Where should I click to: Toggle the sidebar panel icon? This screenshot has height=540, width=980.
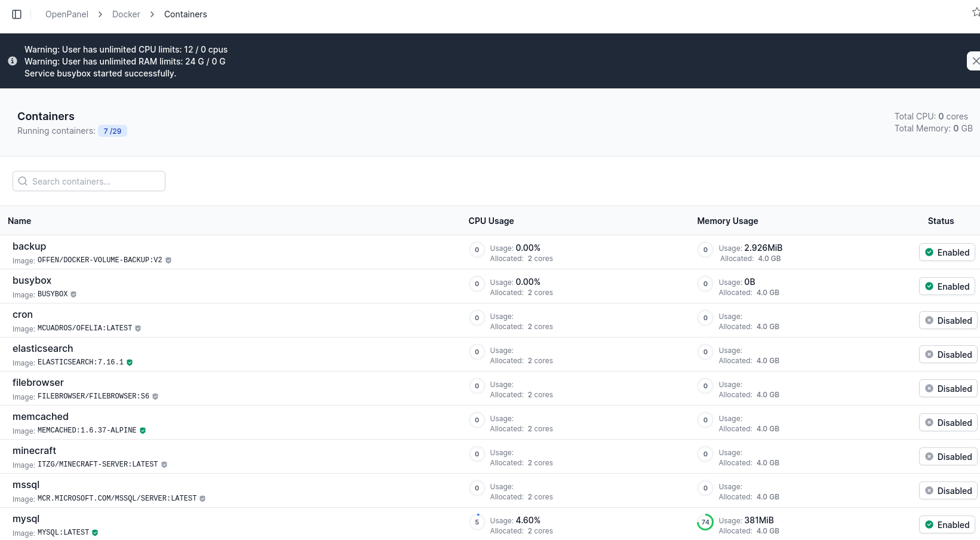coord(17,14)
